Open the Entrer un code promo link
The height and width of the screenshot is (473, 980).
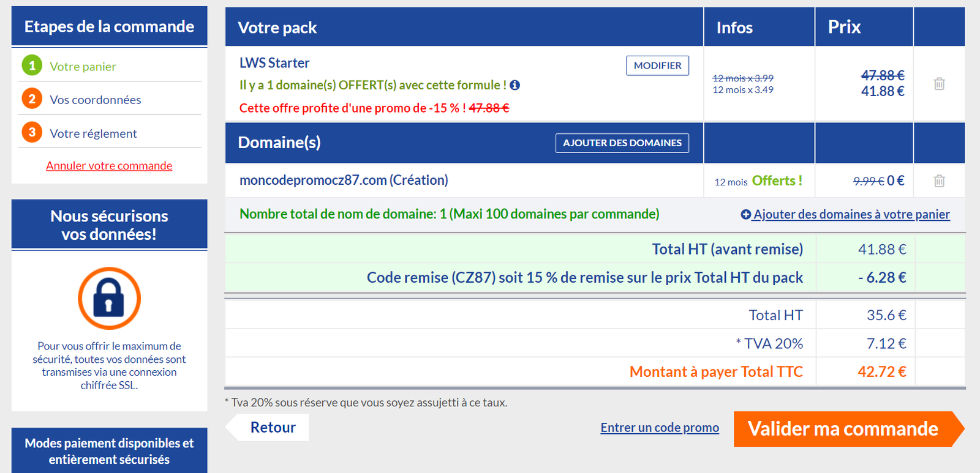point(660,428)
